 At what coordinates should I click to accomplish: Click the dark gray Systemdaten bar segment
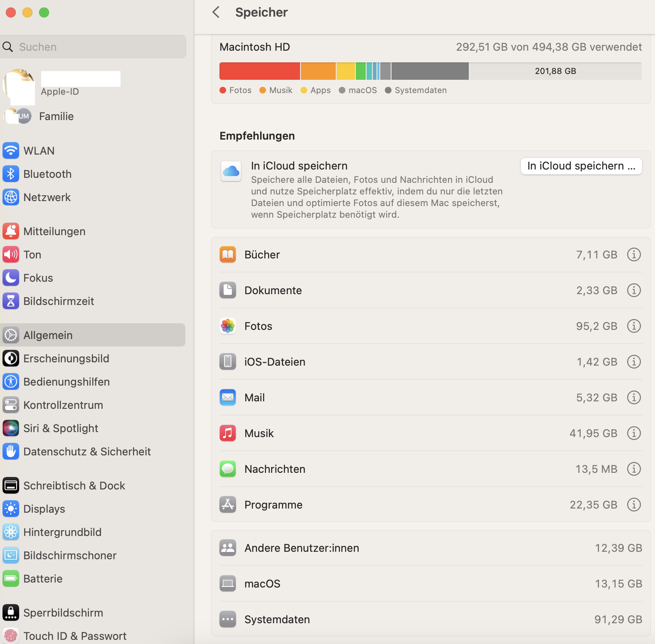pos(430,71)
